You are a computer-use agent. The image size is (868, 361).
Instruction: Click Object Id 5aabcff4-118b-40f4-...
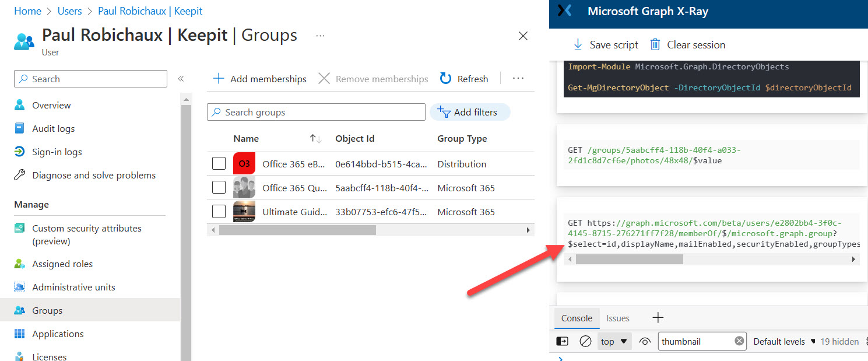pos(382,188)
